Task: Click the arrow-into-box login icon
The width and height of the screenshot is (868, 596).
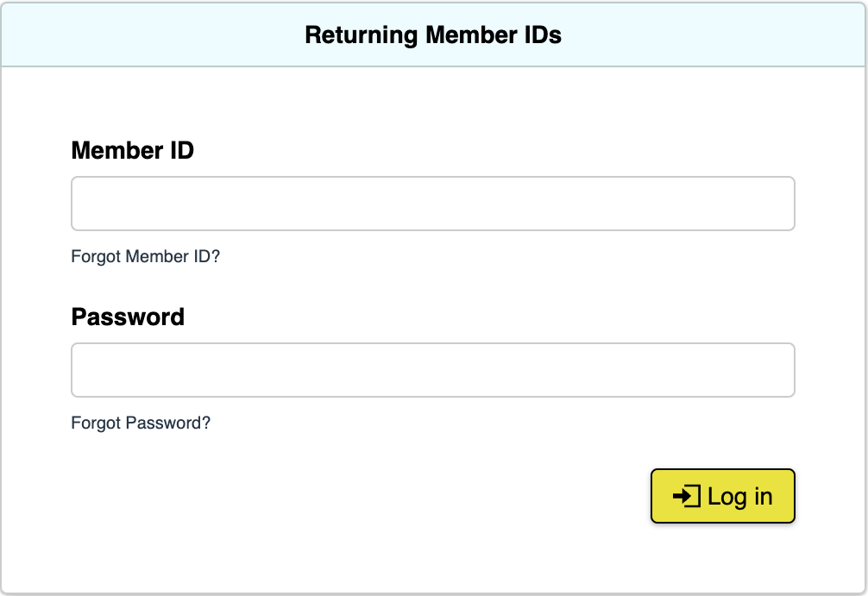Action: click(x=686, y=497)
